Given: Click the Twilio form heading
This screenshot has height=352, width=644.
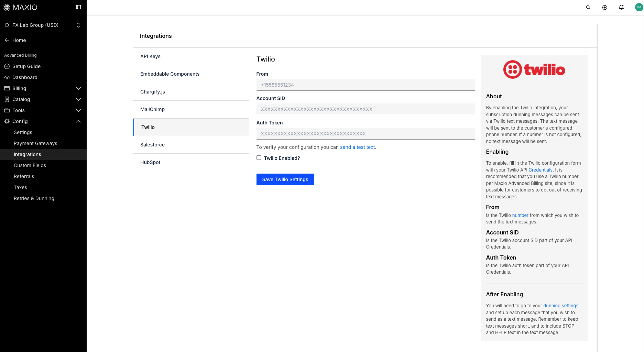Looking at the screenshot, I should coord(266,59).
